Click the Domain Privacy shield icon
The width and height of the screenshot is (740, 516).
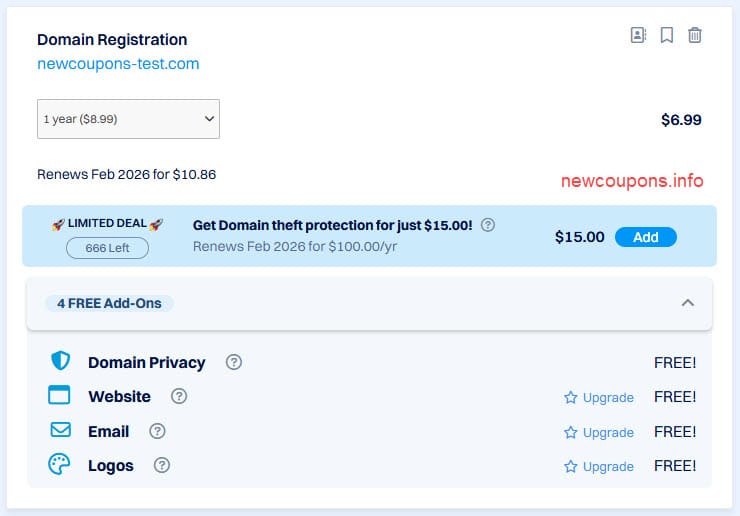(60, 361)
